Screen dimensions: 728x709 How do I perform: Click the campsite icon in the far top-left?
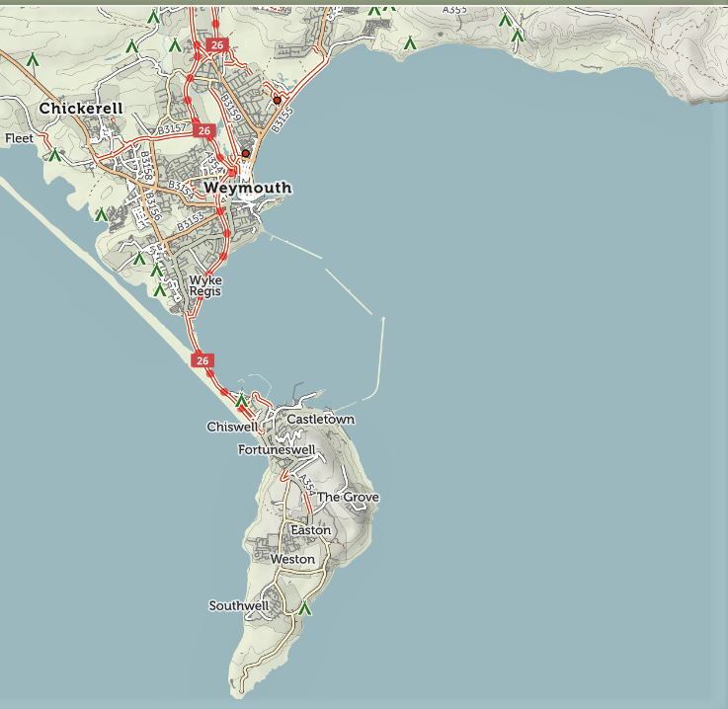click(x=33, y=60)
